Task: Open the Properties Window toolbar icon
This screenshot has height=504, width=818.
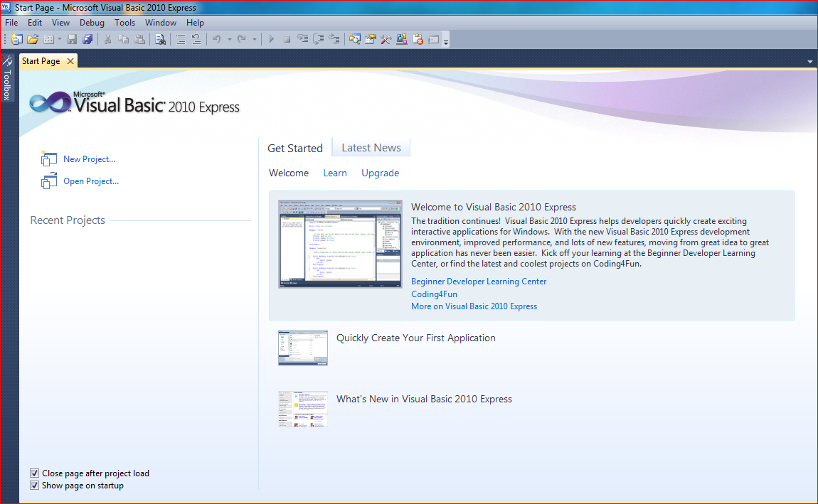Action: point(371,39)
